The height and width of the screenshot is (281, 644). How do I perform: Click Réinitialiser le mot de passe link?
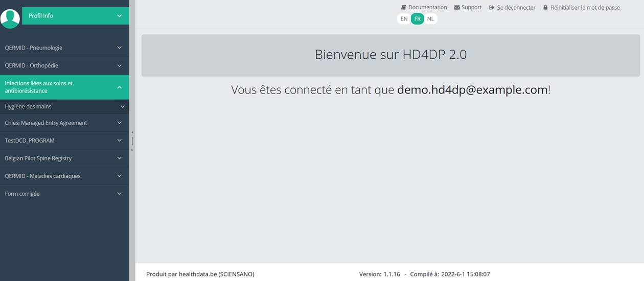tap(585, 8)
